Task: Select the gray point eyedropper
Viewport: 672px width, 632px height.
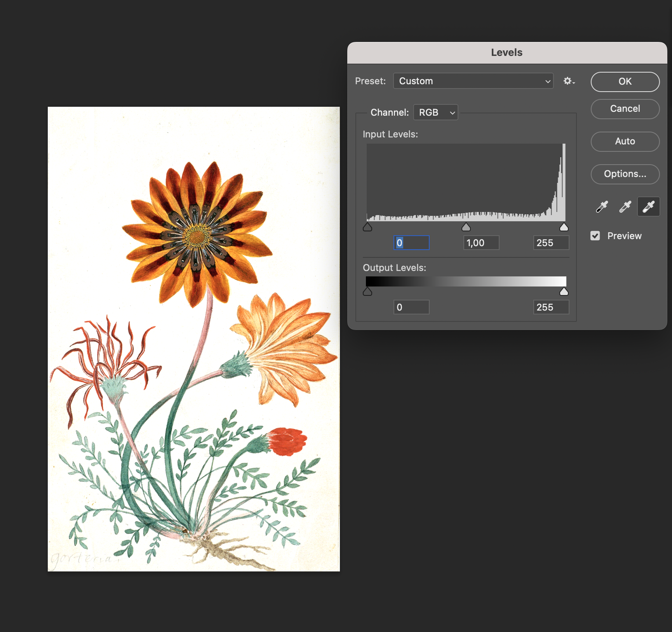Action: click(625, 207)
